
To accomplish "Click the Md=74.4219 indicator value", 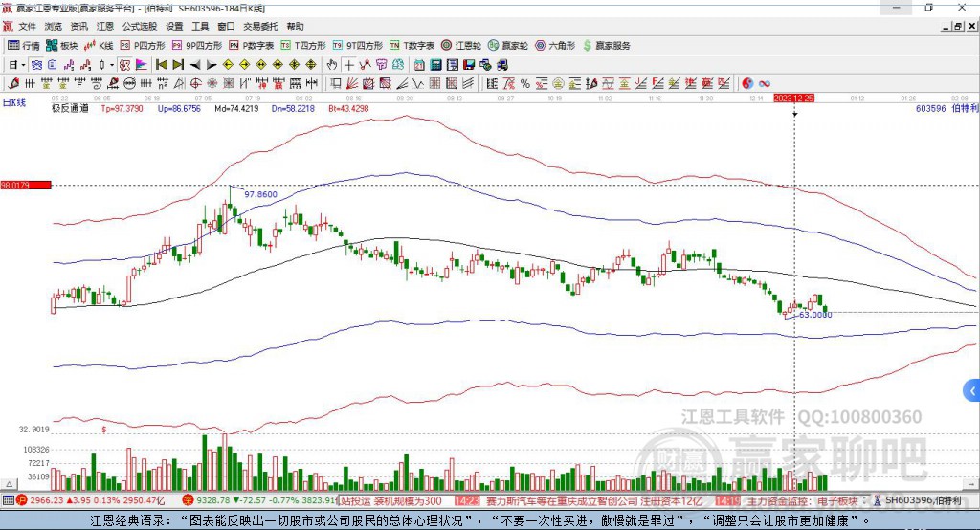I will (x=236, y=108).
